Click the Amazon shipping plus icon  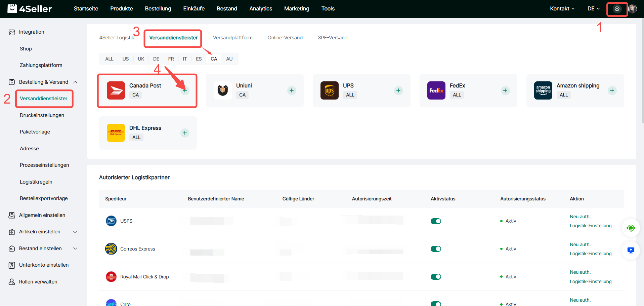612,90
